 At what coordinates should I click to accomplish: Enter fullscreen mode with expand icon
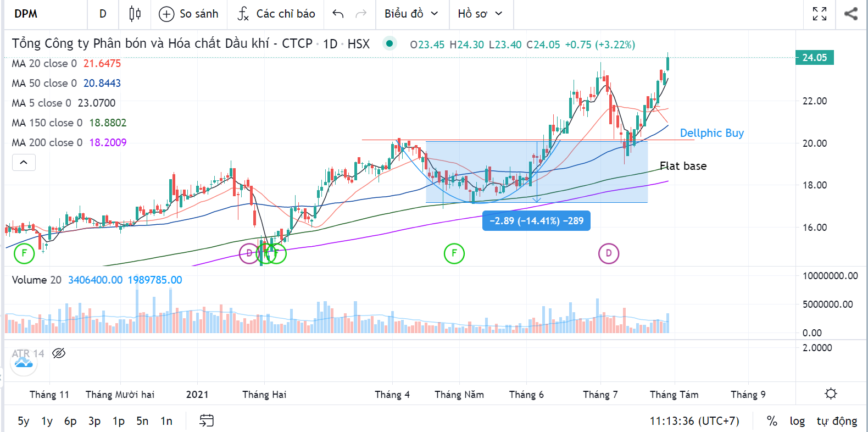[820, 14]
